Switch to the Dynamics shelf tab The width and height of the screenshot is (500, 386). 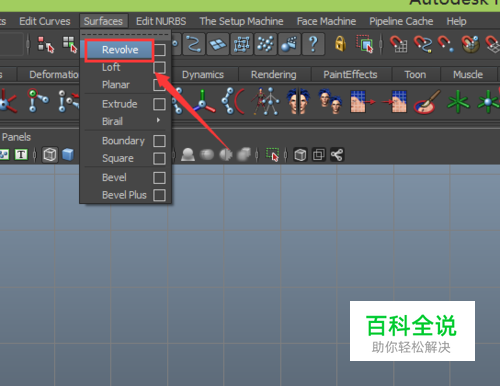click(203, 74)
